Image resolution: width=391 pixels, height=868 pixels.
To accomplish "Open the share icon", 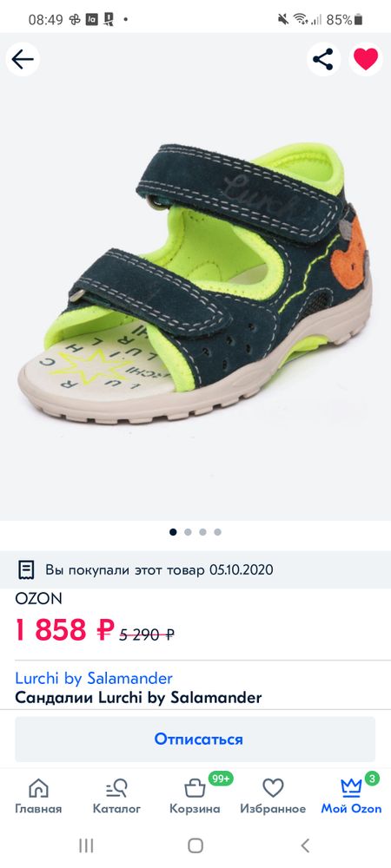I will pos(323,59).
